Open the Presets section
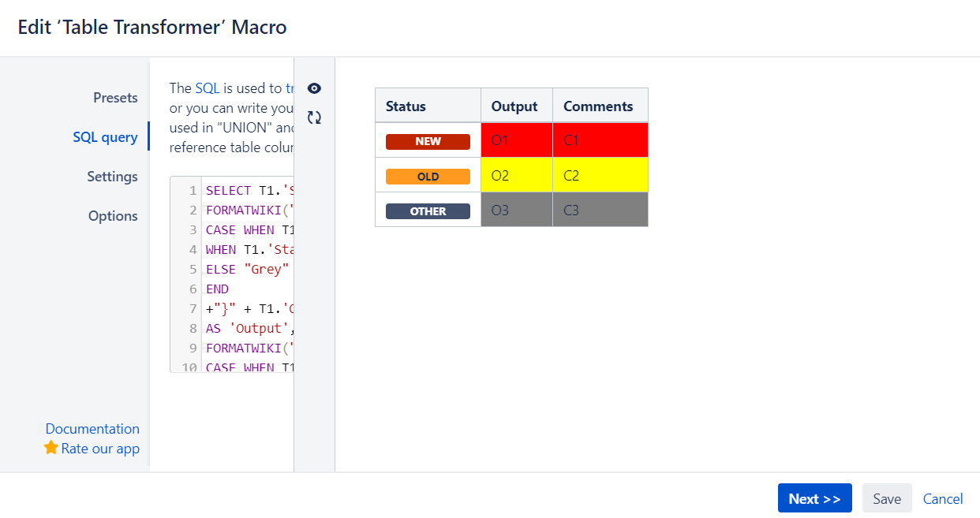This screenshot has height=518, width=980. coord(115,97)
